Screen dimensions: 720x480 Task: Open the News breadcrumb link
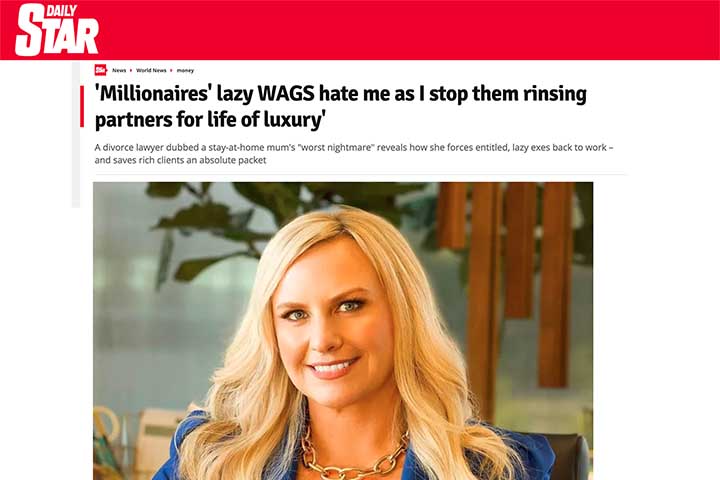pos(119,70)
